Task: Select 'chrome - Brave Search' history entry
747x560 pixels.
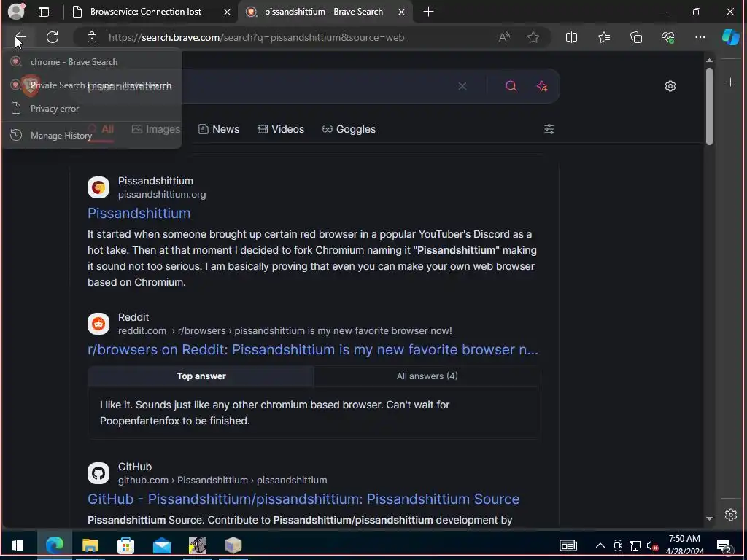Action: pyautogui.click(x=91, y=62)
